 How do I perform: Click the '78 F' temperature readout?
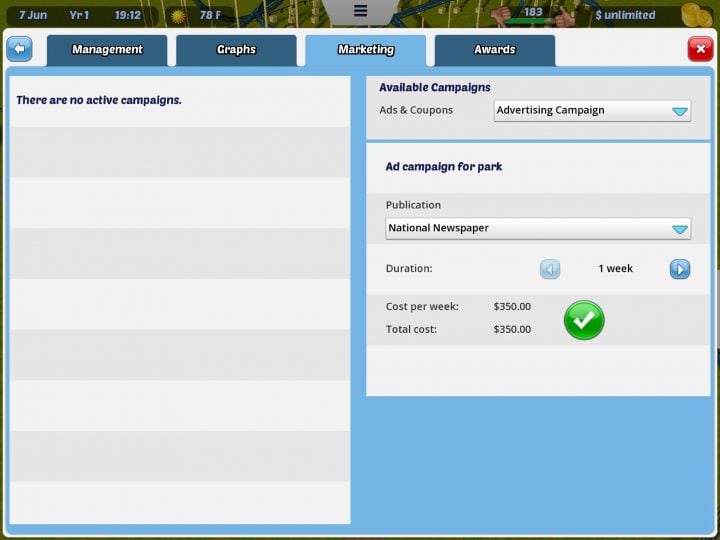click(x=210, y=15)
